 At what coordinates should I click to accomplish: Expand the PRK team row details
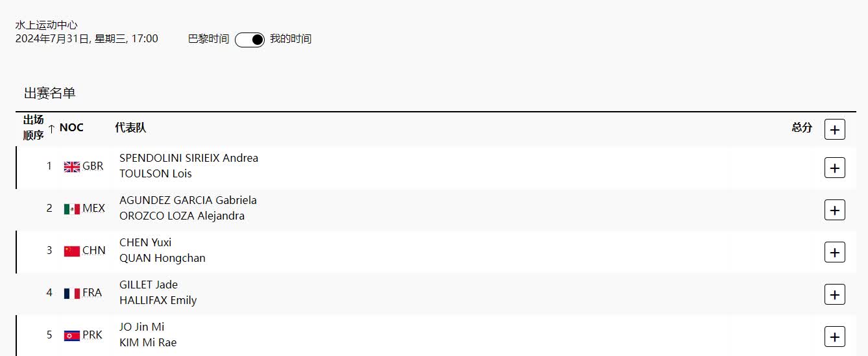[834, 337]
